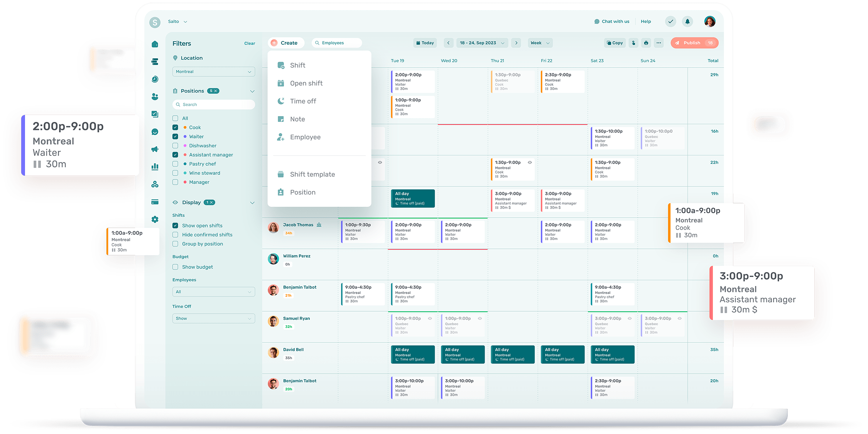The width and height of the screenshot is (868, 434).
Task: Select the megaphone announcements icon
Action: coord(155,149)
